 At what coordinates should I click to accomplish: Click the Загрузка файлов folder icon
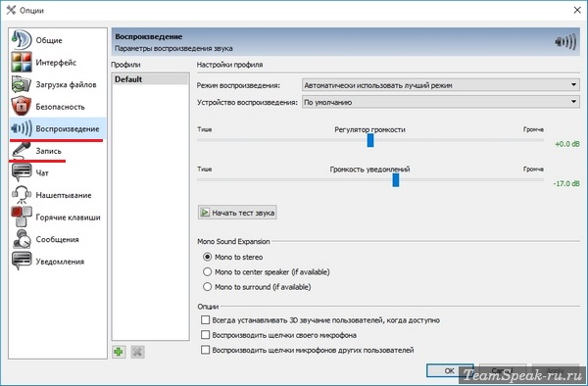22,84
